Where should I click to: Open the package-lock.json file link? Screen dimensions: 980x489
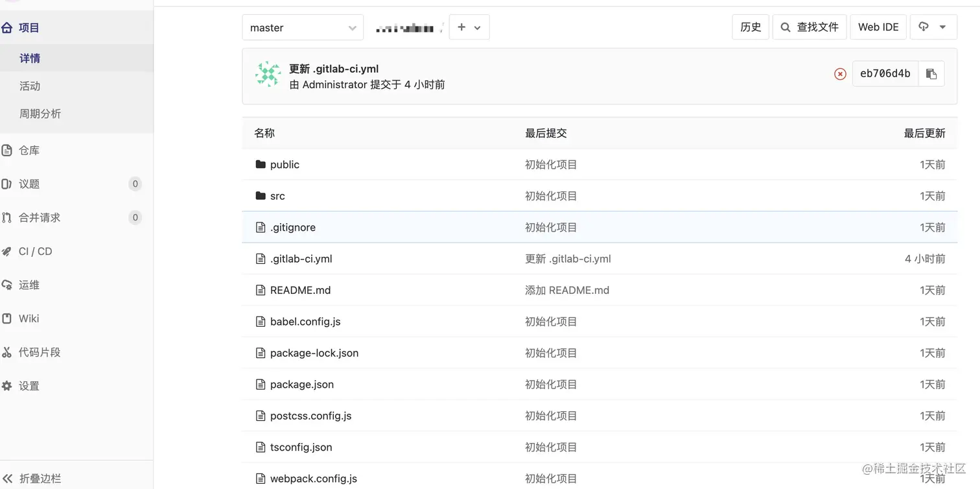(x=314, y=353)
